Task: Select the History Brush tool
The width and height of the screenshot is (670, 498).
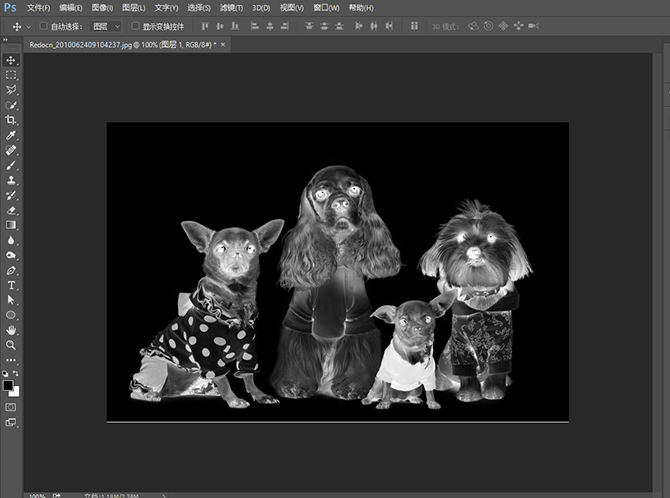Action: [x=11, y=195]
